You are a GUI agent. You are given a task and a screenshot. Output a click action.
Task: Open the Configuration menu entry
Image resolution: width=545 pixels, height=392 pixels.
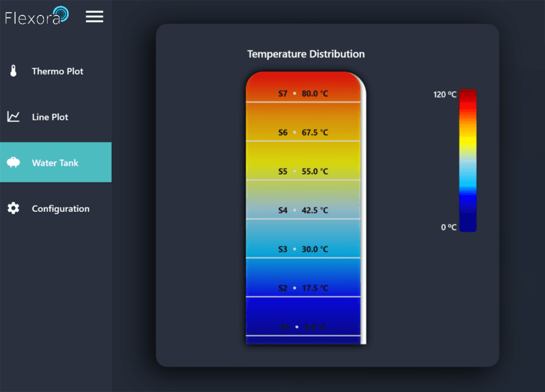pyautogui.click(x=60, y=208)
